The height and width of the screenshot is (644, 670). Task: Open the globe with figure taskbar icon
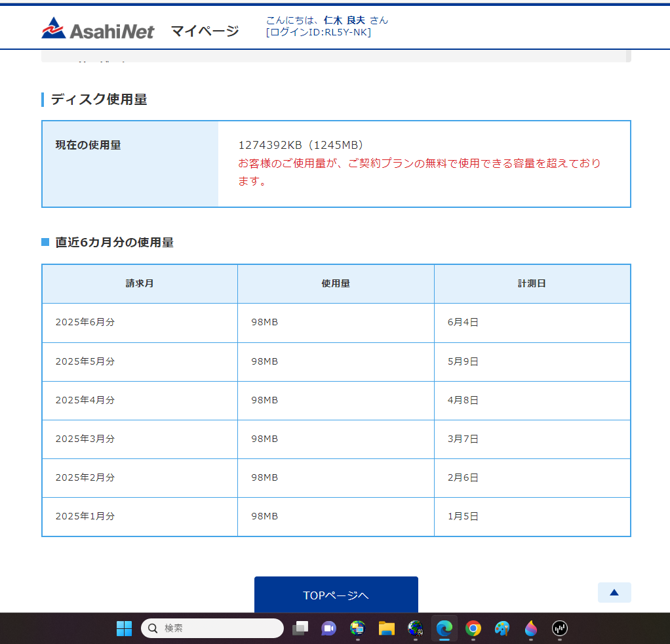pos(415,628)
